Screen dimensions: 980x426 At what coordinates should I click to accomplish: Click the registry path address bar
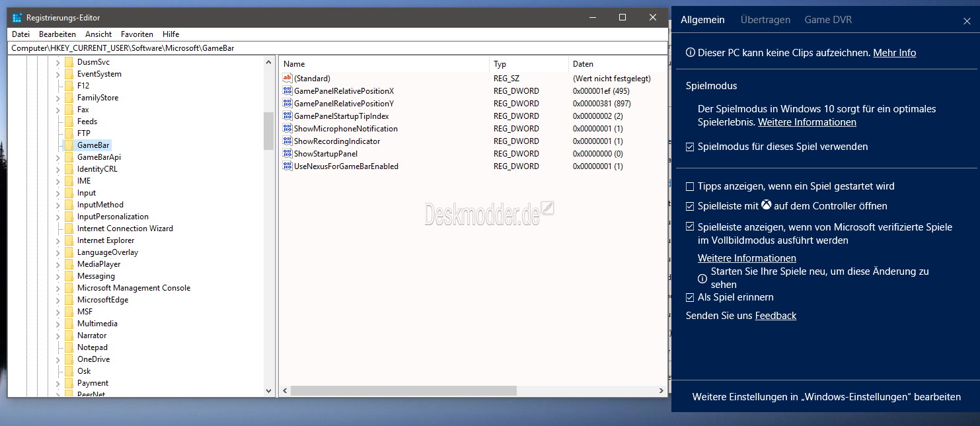point(339,48)
